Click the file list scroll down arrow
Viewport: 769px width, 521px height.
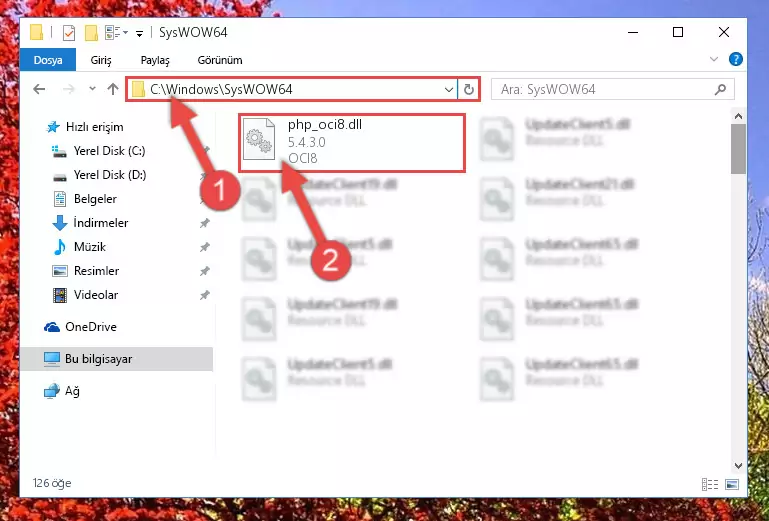pos(738,465)
